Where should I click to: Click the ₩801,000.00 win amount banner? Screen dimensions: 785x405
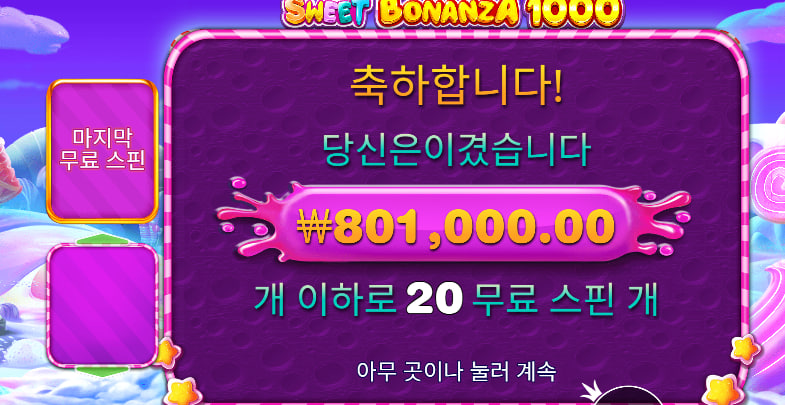455,223
